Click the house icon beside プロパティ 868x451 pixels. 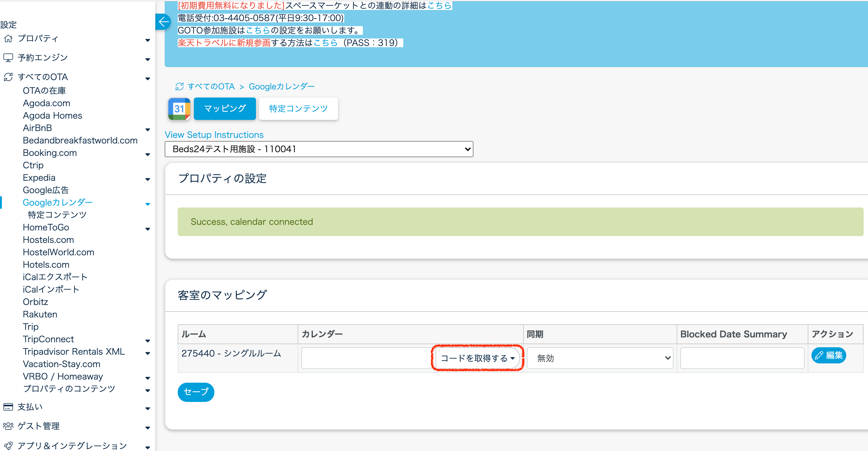point(8,39)
